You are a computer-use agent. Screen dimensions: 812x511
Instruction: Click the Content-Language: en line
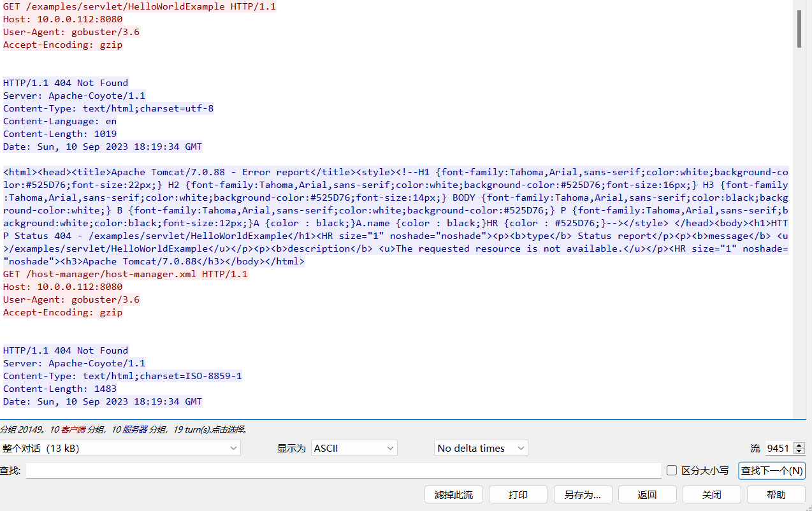[60, 121]
